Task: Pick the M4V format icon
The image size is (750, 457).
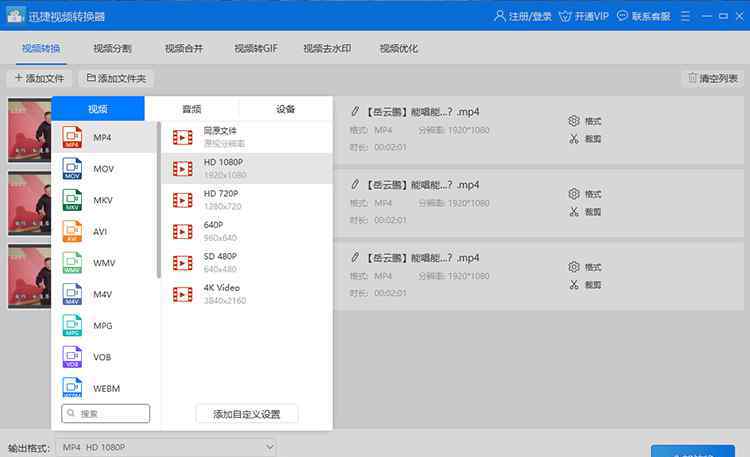Action: tap(72, 294)
